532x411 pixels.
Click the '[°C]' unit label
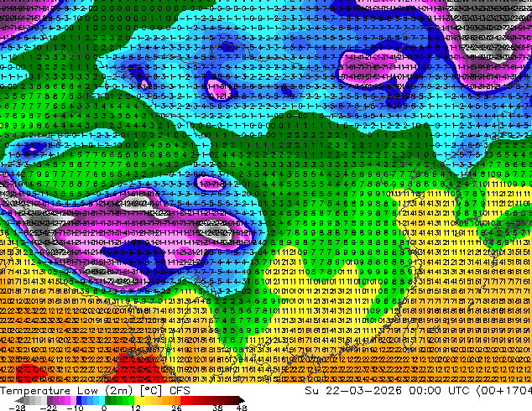151,391
